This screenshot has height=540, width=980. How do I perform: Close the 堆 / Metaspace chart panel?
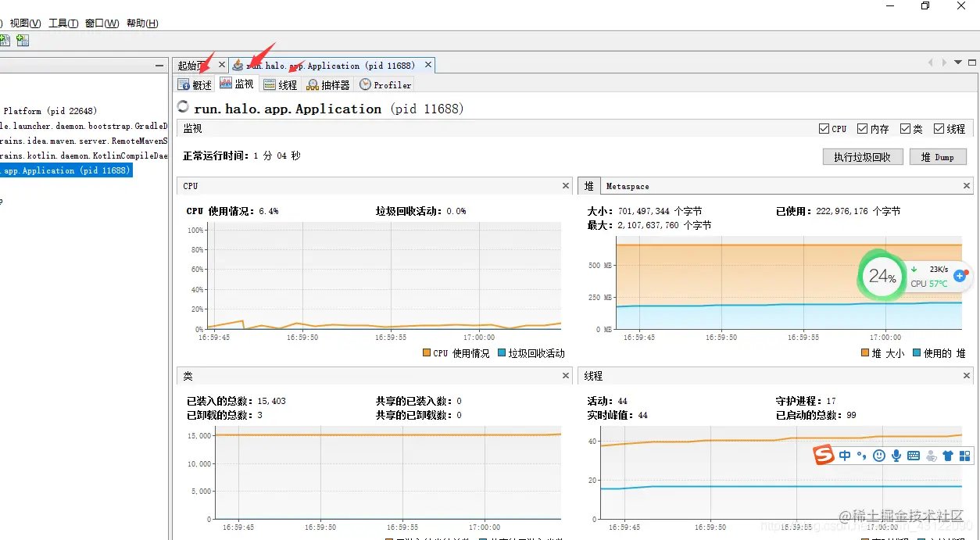[x=967, y=186]
